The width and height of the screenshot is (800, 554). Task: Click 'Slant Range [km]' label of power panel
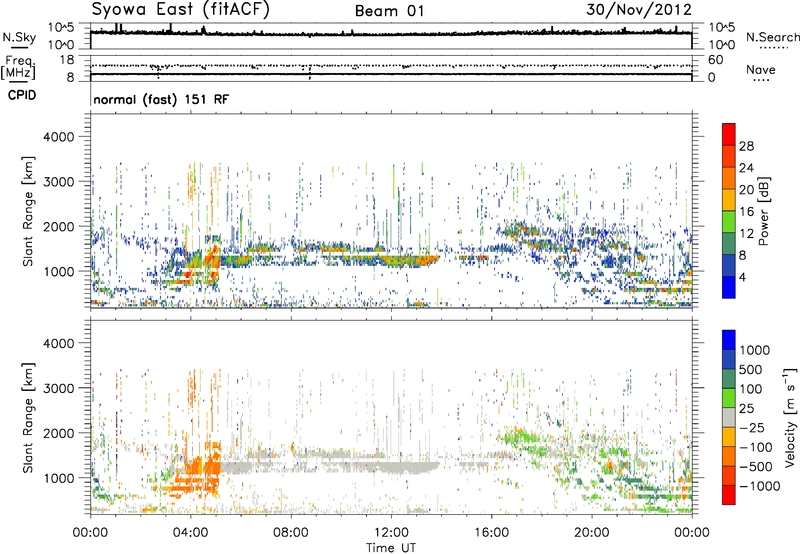pyautogui.click(x=28, y=211)
